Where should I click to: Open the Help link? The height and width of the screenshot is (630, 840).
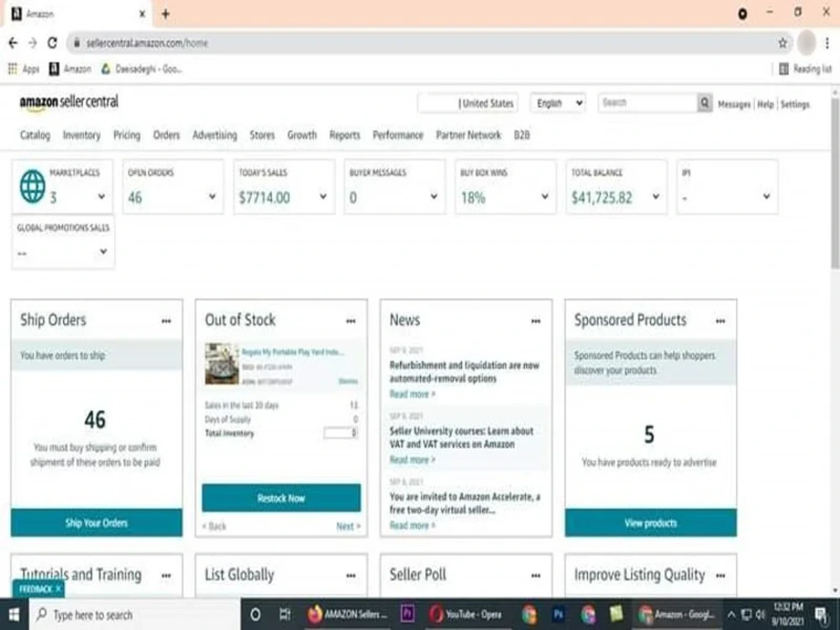click(x=765, y=104)
